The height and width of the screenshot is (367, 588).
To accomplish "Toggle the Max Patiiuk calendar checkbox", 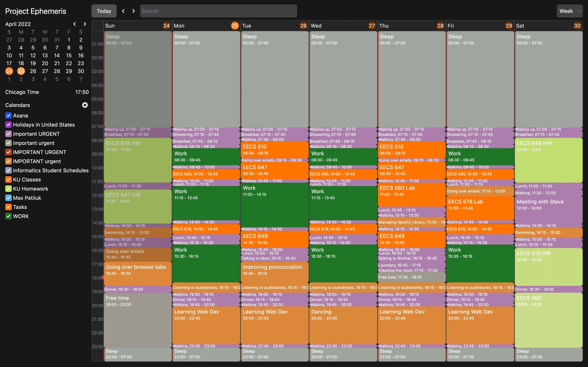I will point(8,198).
